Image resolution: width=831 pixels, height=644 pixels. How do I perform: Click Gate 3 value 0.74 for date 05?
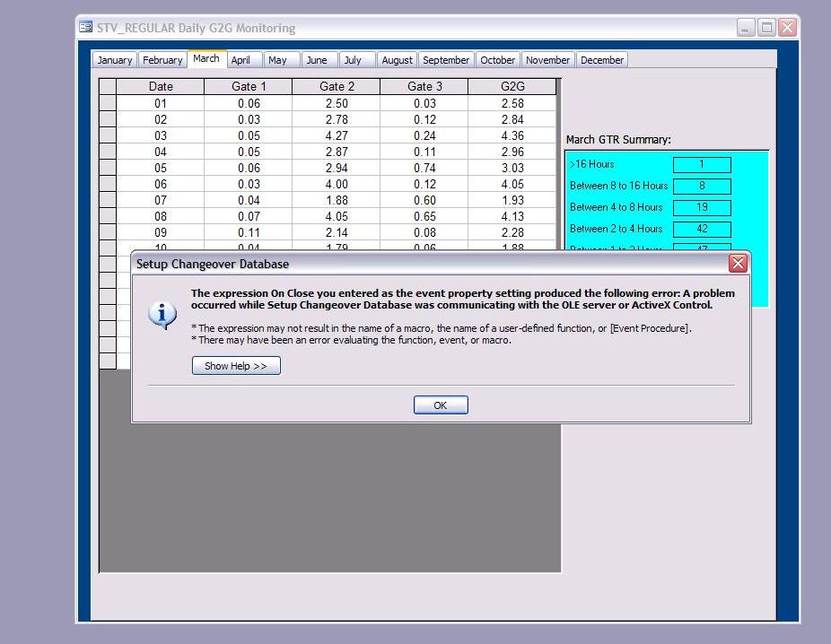[x=424, y=168]
